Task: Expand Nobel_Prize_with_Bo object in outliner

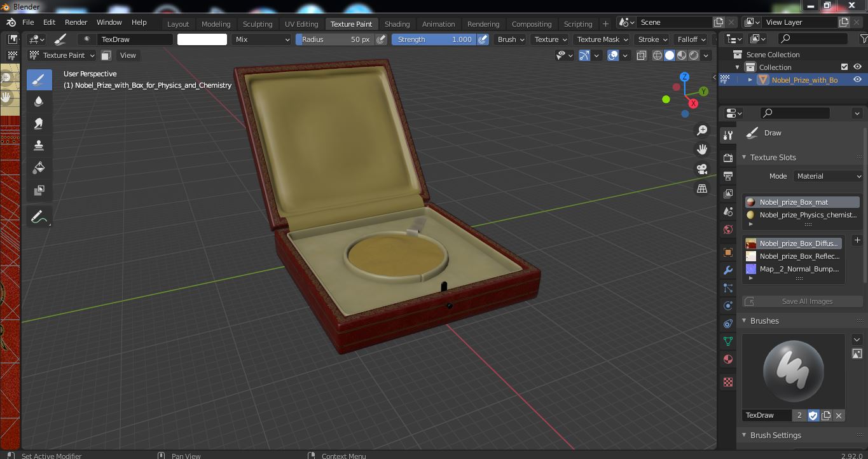Action: click(x=750, y=79)
